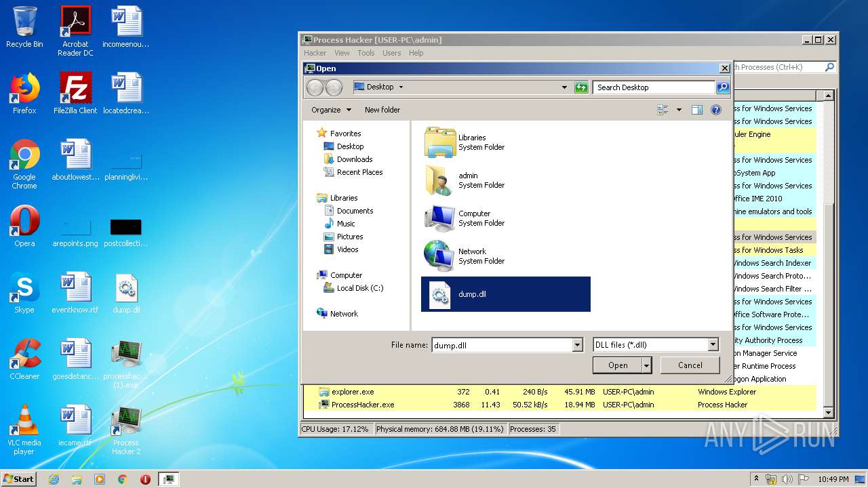Launch Acrobat Reader DC shortcut

coord(75,30)
